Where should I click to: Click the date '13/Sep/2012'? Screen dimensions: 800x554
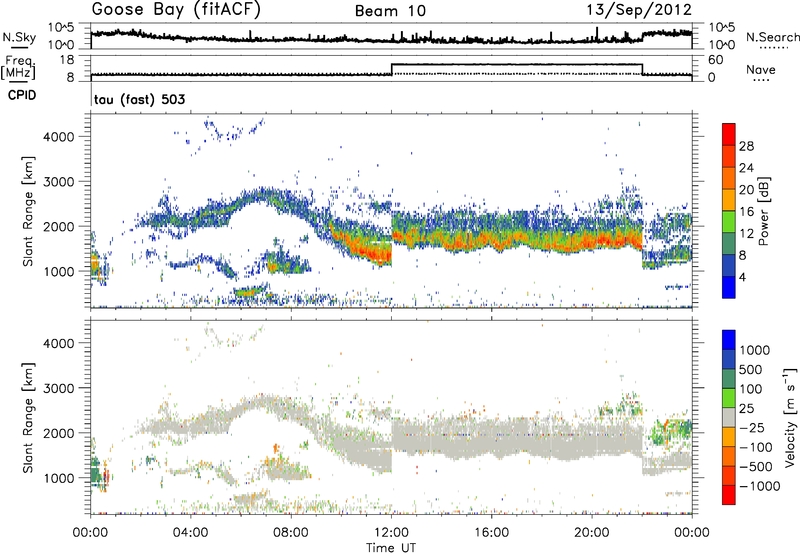639,10
